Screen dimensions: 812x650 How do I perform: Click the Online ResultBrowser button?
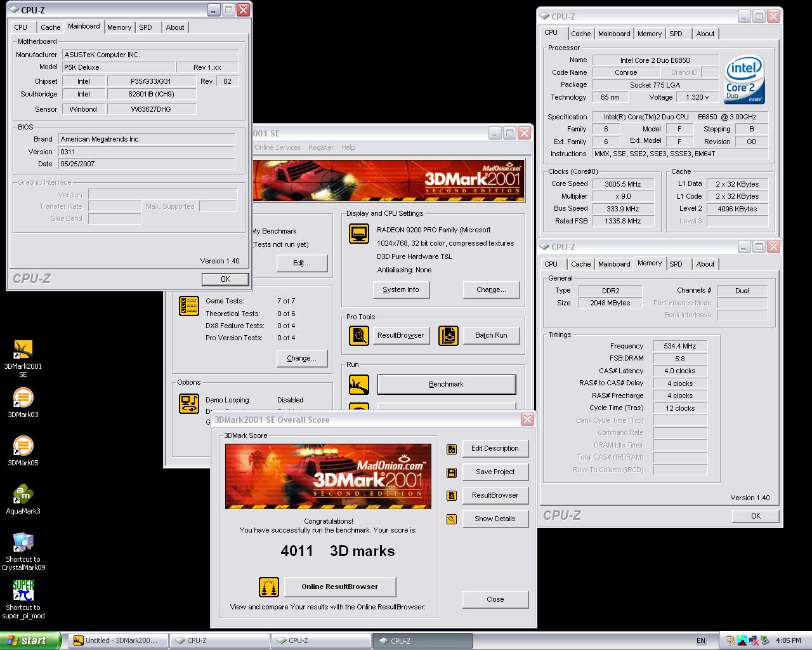point(340,587)
